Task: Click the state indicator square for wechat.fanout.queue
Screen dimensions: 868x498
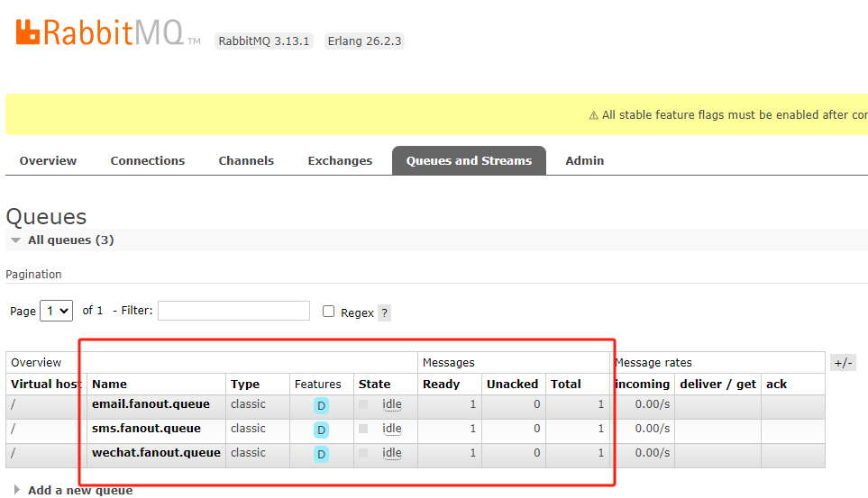Action: coord(363,453)
